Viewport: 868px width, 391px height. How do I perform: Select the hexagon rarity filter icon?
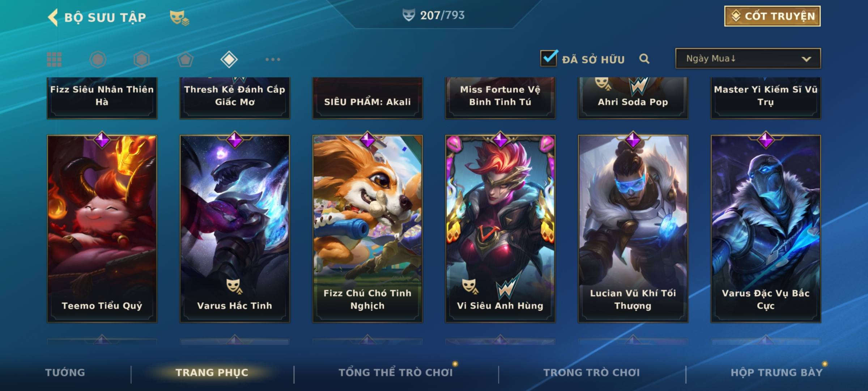(x=141, y=59)
